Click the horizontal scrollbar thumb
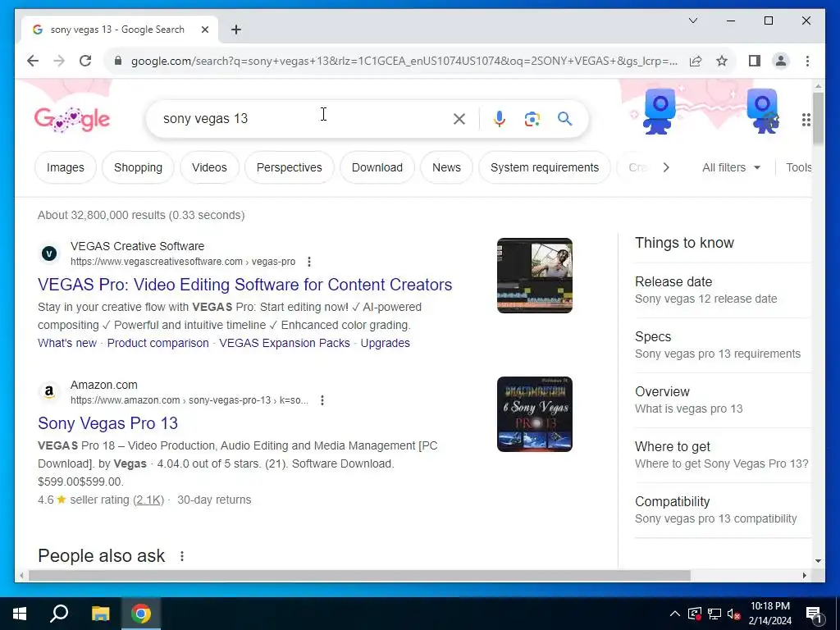 pos(359,576)
